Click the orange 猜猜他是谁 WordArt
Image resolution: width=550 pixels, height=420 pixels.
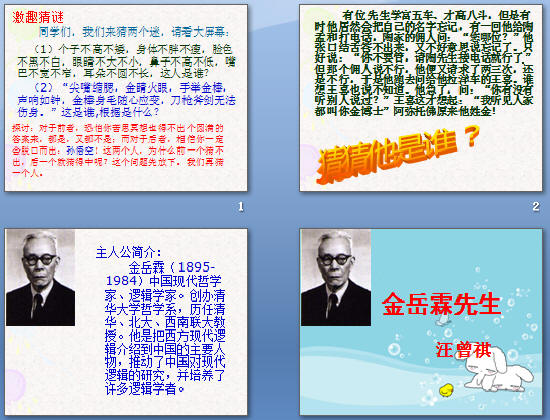(397, 154)
